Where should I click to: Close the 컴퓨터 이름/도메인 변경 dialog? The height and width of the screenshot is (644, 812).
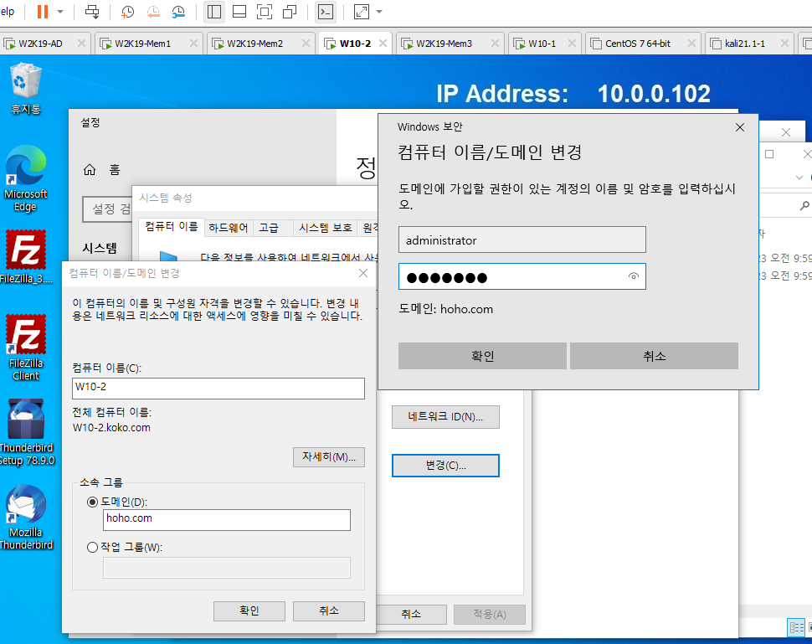(363, 273)
